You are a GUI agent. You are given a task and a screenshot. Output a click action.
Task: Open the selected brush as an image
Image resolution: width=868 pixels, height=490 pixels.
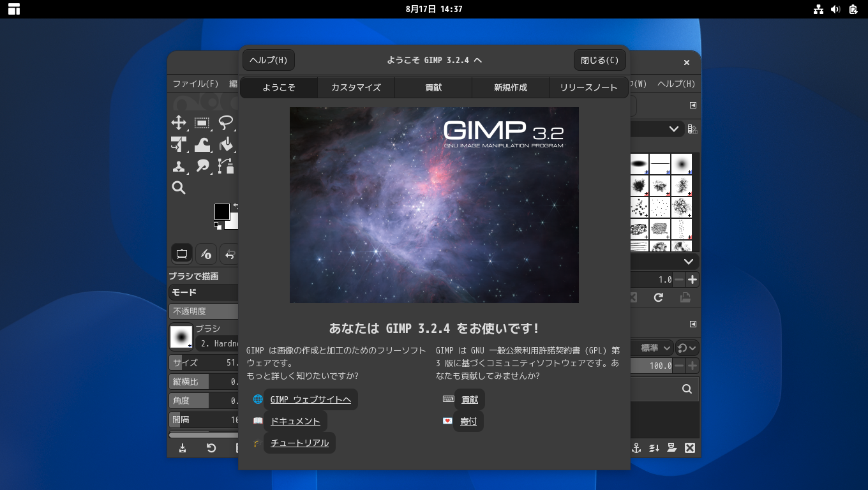[x=685, y=297]
